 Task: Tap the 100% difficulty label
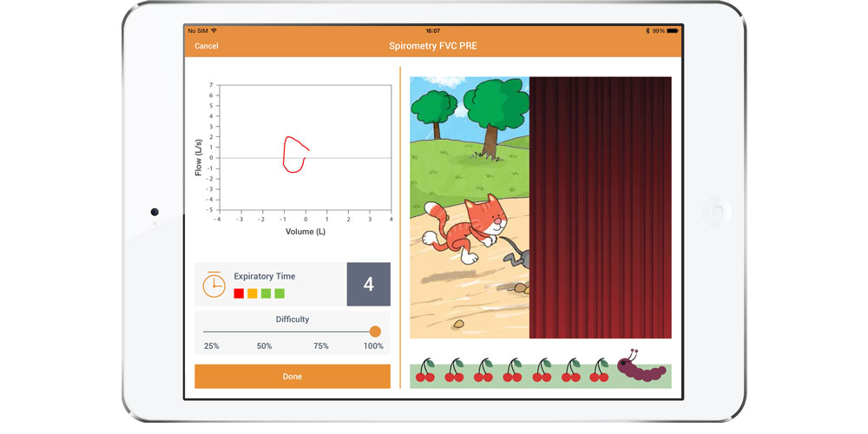(x=373, y=346)
